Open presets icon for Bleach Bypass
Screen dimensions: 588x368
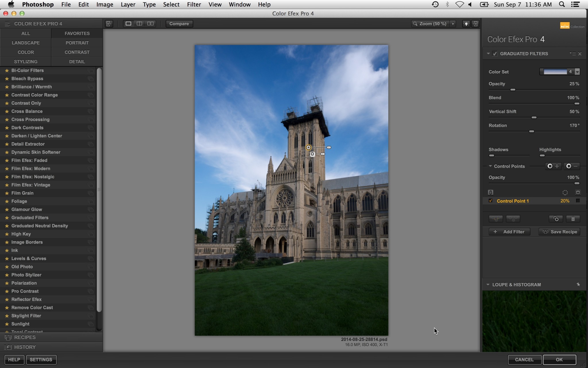pyautogui.click(x=91, y=79)
